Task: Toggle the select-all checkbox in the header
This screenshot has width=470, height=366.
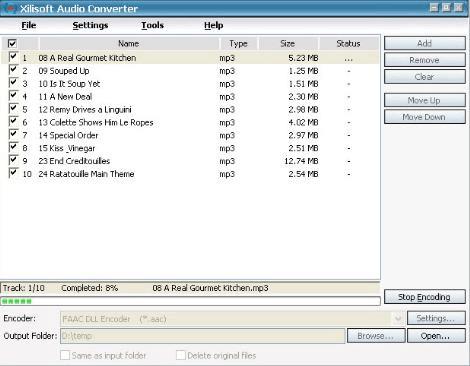Action: point(12,43)
